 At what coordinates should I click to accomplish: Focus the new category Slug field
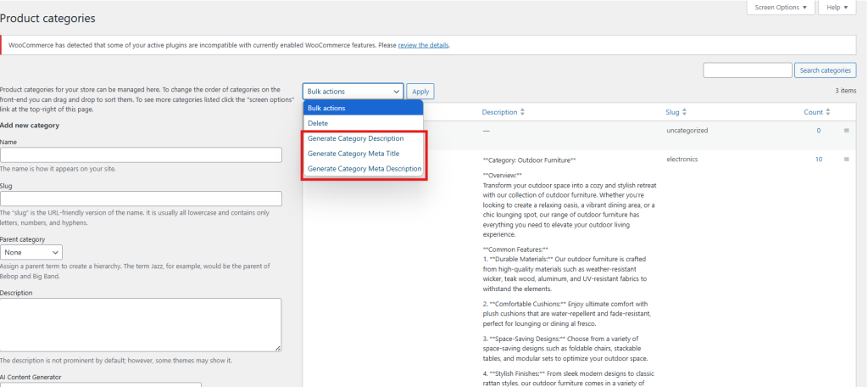142,199
